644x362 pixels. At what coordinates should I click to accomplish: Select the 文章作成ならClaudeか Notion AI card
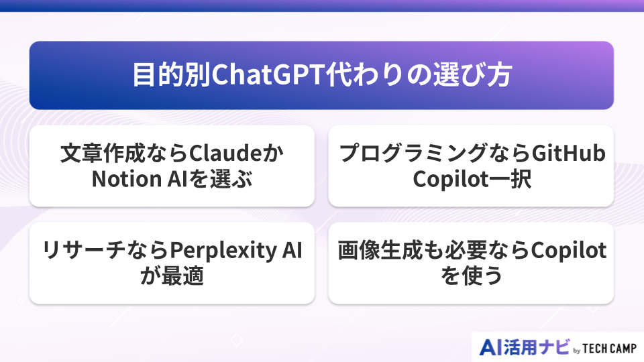pos(172,166)
